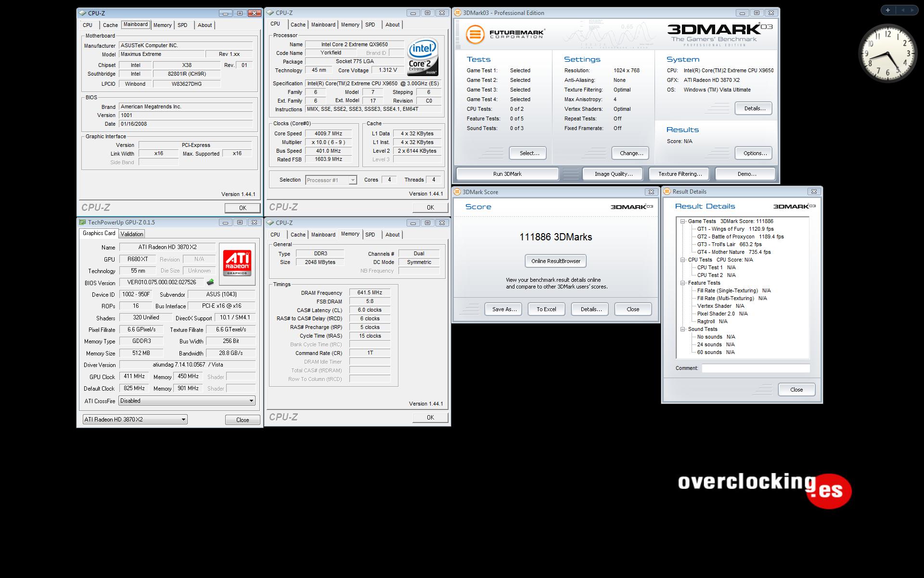924x578 pixels.
Task: Open CPU tab in memory CPU-Z window
Action: 275,235
